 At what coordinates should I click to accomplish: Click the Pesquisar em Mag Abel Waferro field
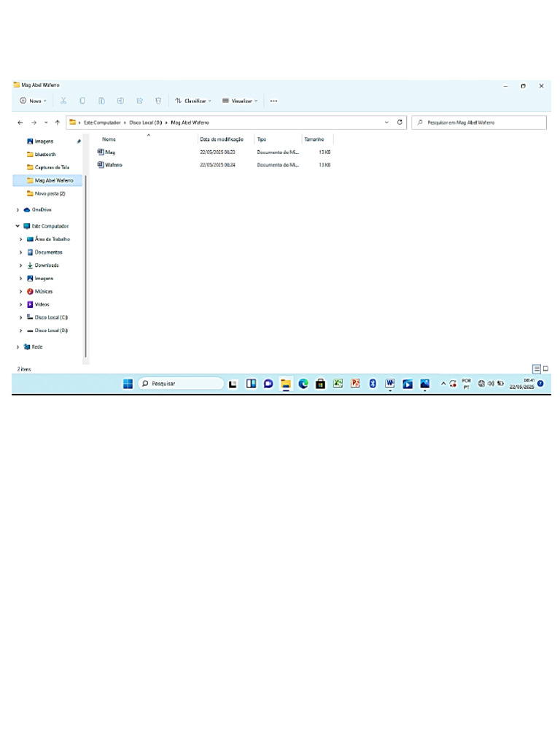click(479, 123)
